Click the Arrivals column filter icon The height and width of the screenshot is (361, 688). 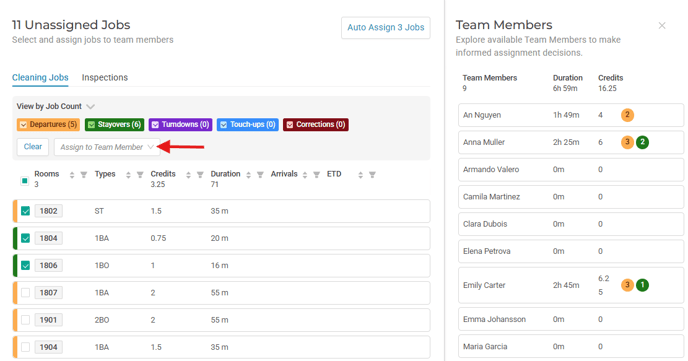pyautogui.click(x=316, y=175)
